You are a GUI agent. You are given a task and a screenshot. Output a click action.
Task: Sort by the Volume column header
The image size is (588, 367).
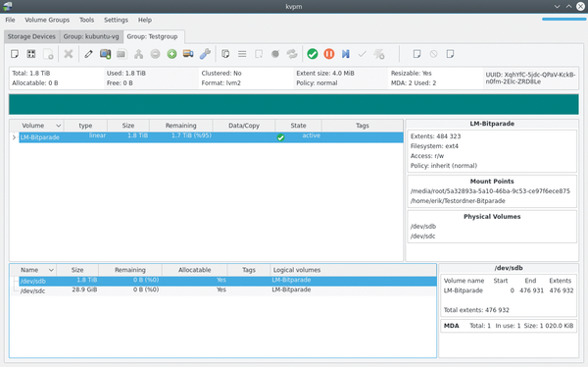[x=37, y=126]
